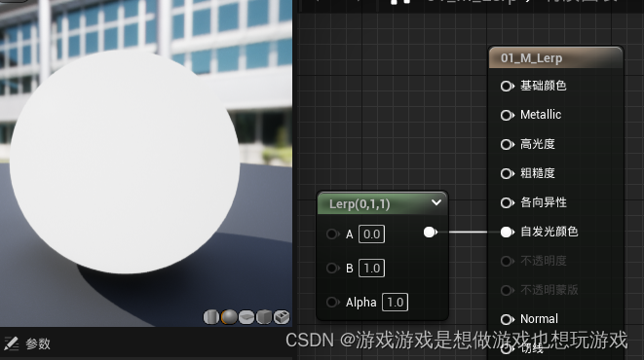644x360 pixels.
Task: Click the 各向异性 input pin
Action: (x=507, y=203)
